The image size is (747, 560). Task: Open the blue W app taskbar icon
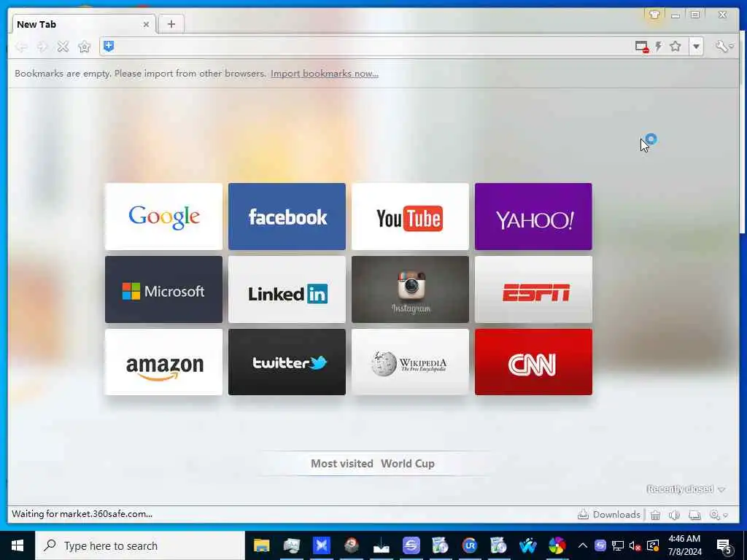pos(528,545)
